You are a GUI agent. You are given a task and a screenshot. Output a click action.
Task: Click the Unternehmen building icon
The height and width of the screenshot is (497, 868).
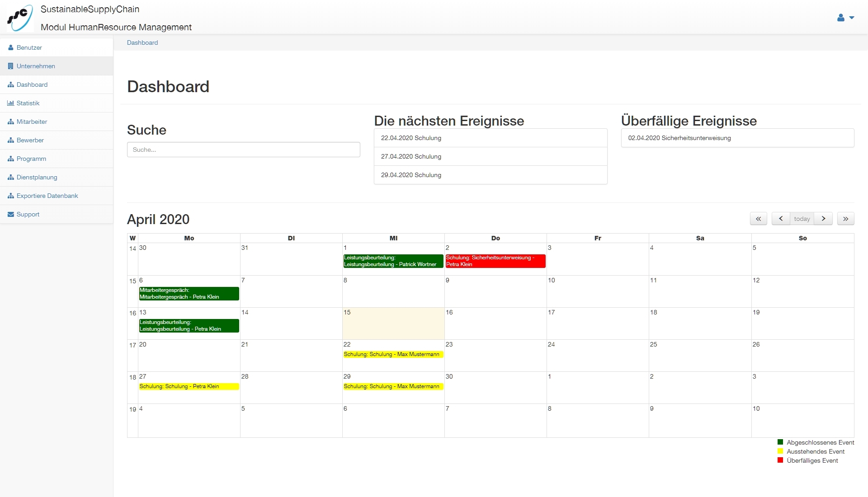[x=11, y=66]
